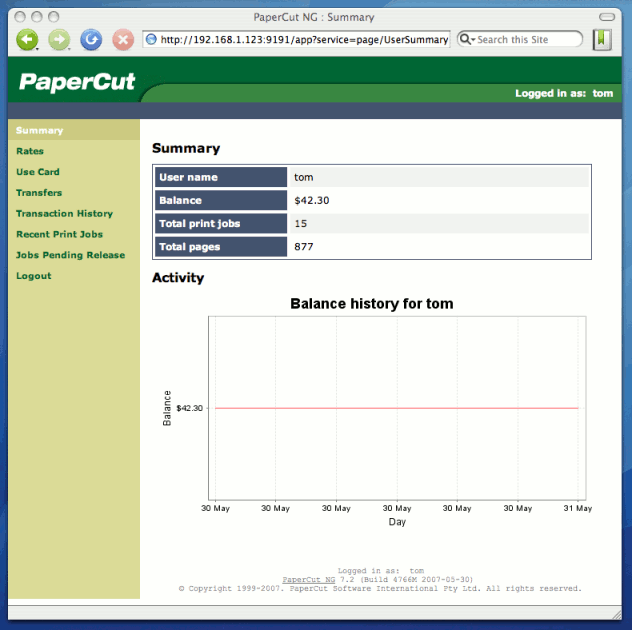Focus the URL address field
This screenshot has height=630, width=632.
(296, 40)
